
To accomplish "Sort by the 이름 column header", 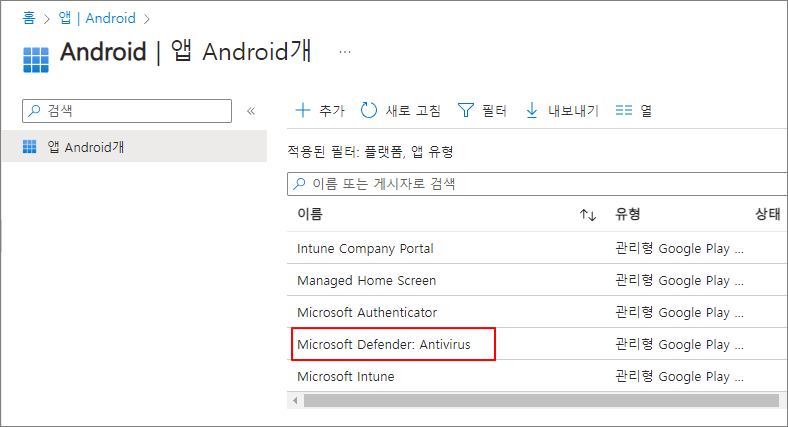I will tap(310, 215).
